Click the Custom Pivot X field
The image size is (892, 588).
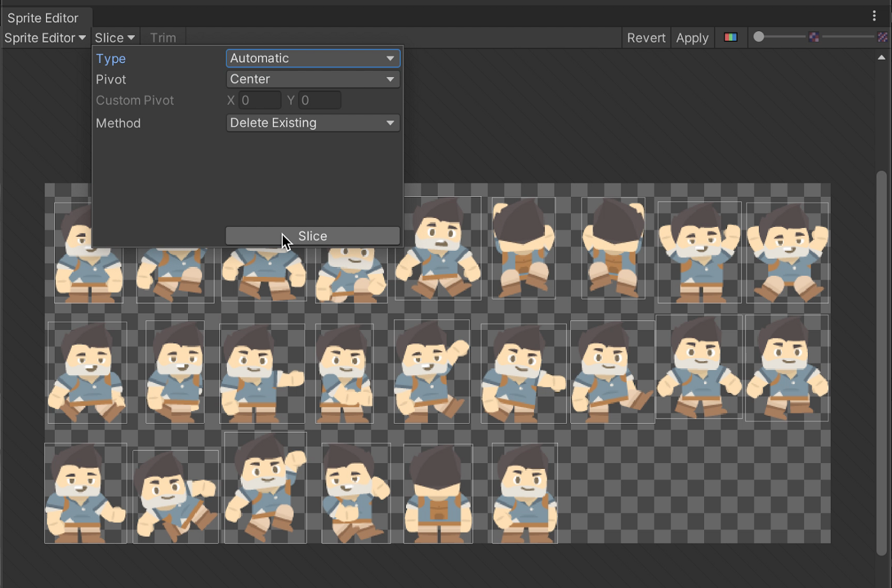click(259, 100)
